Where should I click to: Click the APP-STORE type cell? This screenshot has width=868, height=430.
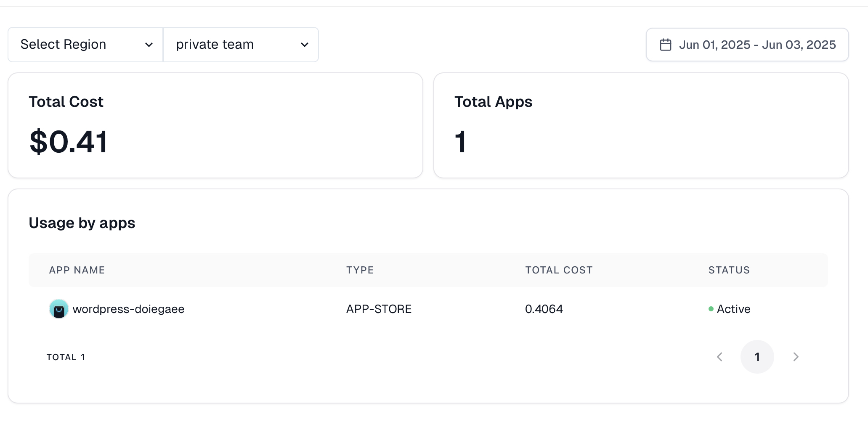click(379, 309)
